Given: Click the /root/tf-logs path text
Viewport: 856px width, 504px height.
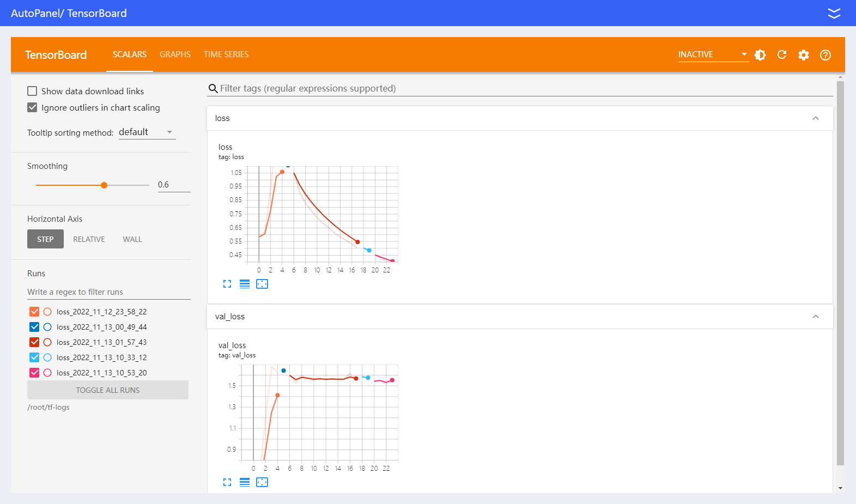Looking at the screenshot, I should click(48, 407).
